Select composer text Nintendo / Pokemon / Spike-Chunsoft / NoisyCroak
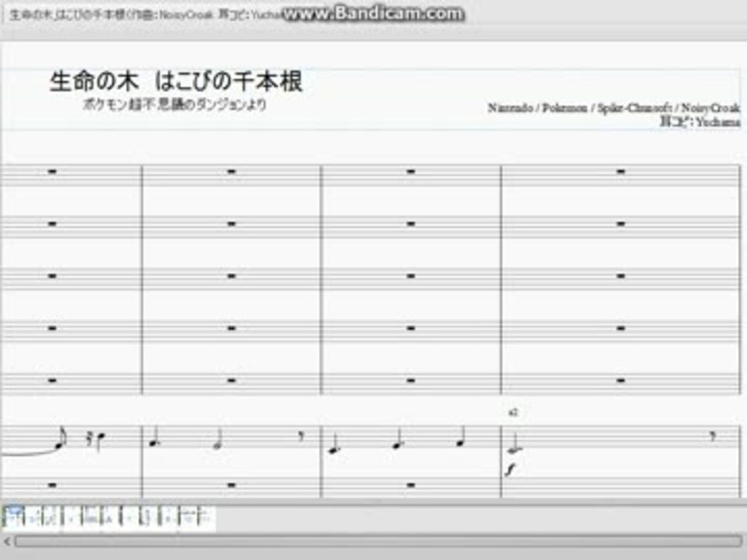This screenshot has width=747, height=560. (614, 108)
